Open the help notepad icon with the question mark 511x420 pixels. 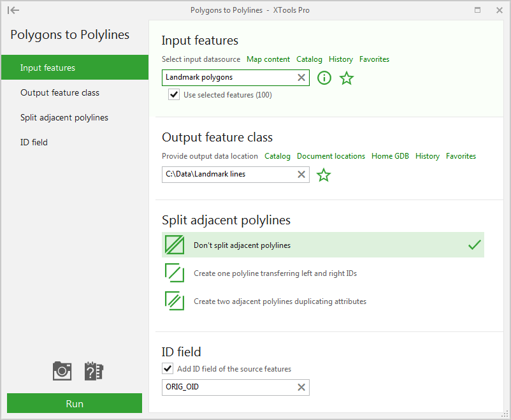[x=94, y=371]
